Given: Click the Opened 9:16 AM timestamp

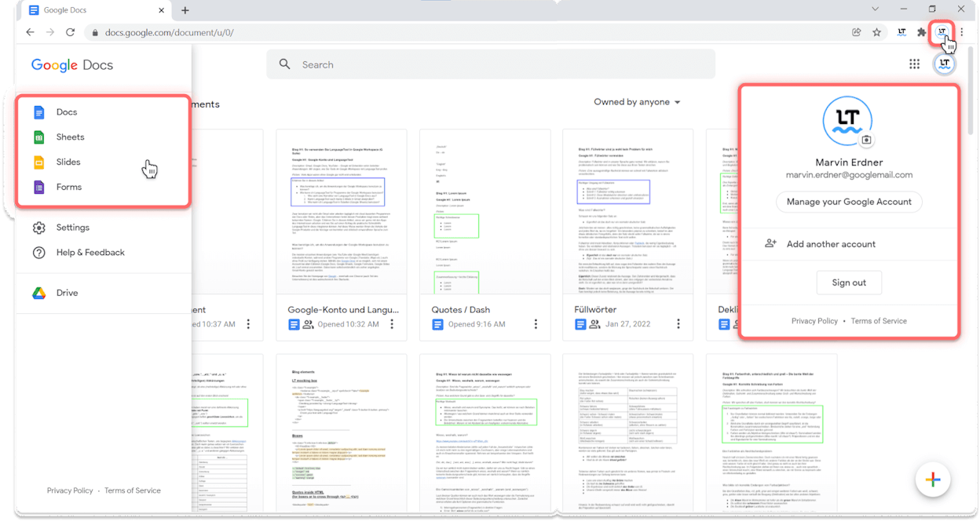Looking at the screenshot, I should point(477,324).
